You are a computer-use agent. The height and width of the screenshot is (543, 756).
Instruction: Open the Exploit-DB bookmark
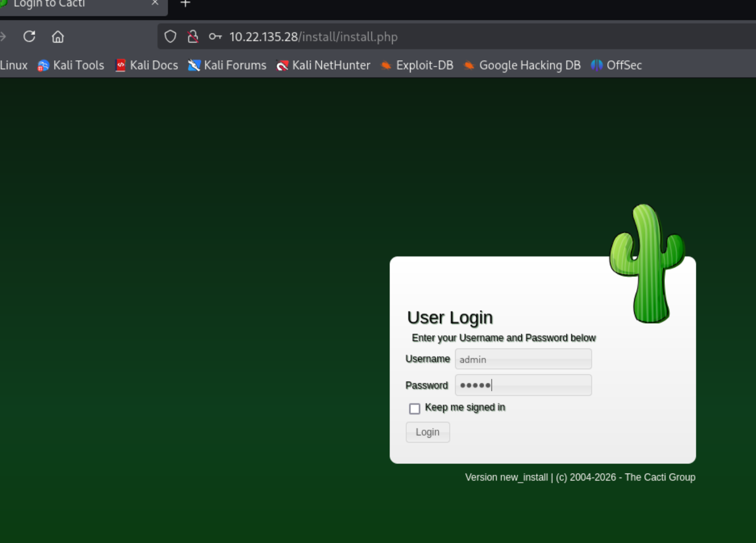coord(417,65)
